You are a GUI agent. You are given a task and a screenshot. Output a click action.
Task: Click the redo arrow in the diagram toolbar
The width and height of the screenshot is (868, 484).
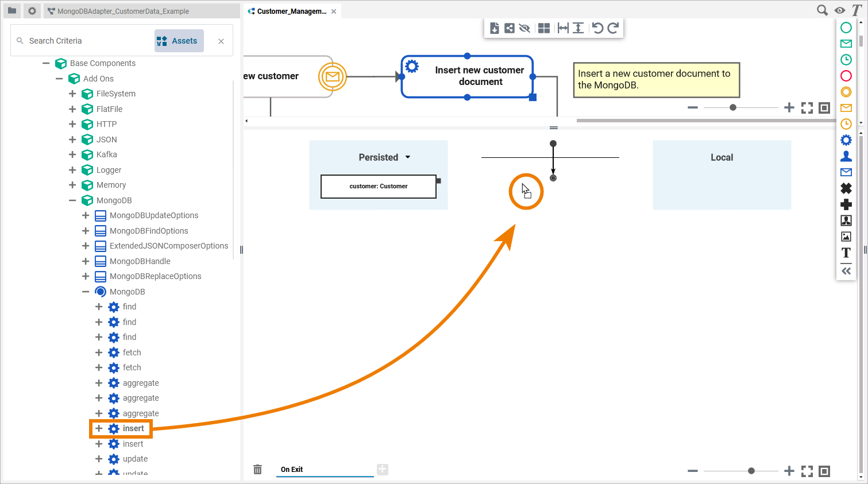(x=613, y=28)
